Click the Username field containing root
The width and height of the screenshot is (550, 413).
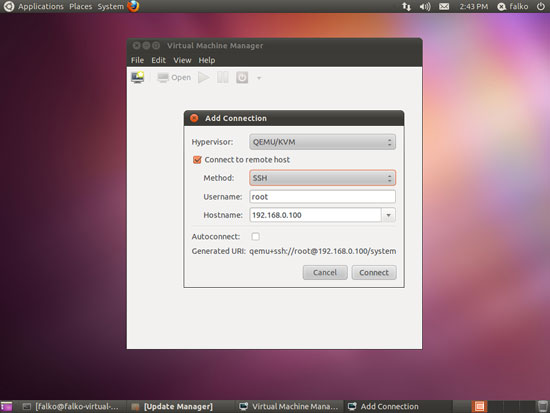click(x=322, y=197)
